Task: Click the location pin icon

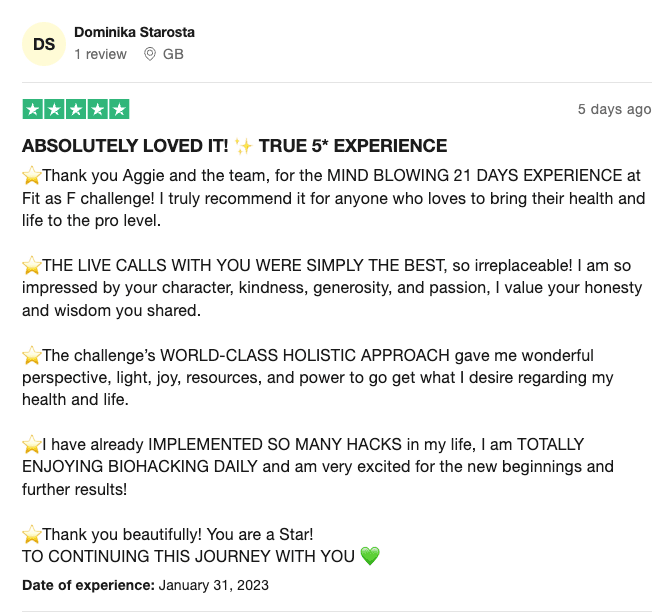Action: click(x=150, y=54)
